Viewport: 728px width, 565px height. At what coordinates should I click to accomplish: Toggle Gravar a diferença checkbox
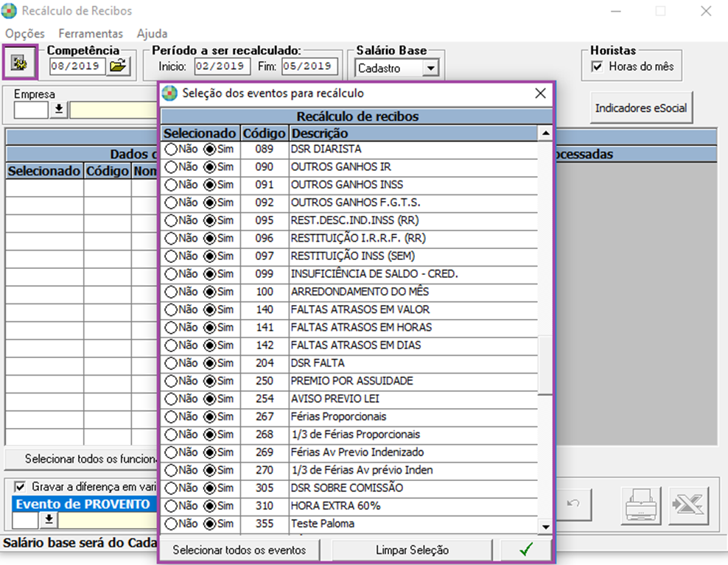click(19, 486)
